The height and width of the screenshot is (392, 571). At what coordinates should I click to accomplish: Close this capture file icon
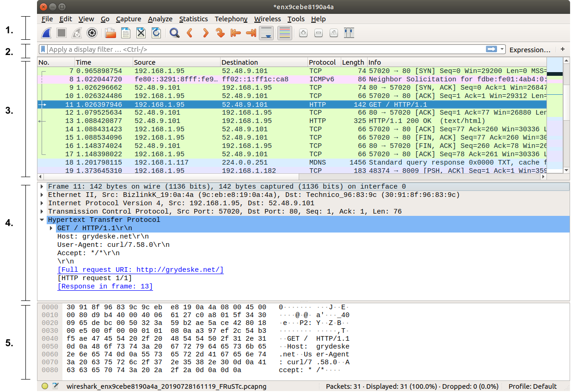pyautogui.click(x=141, y=33)
